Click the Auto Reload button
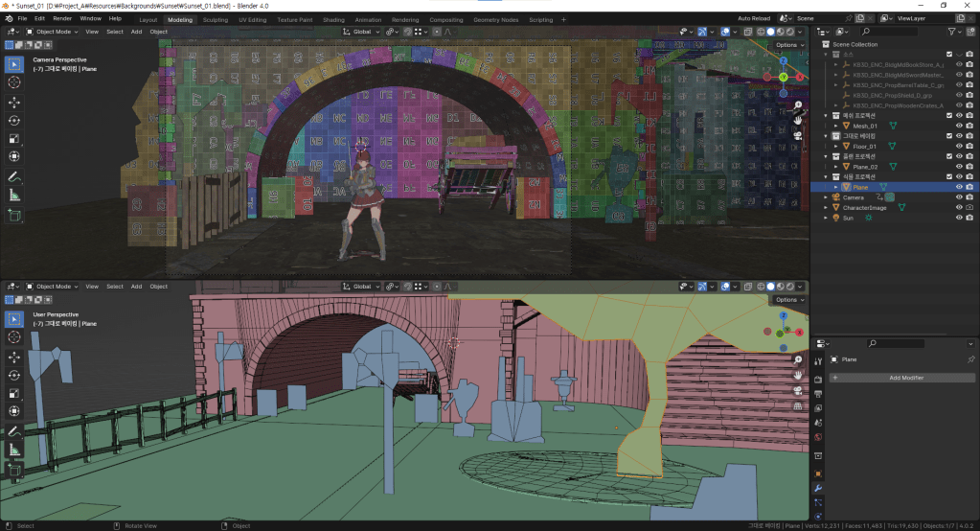This screenshot has width=980, height=531. (755, 18)
